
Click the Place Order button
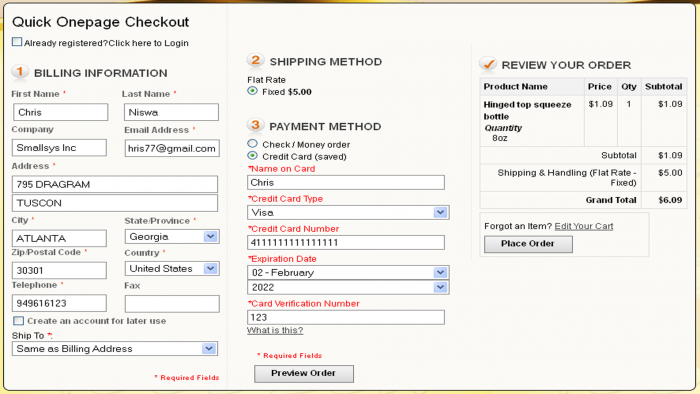[528, 244]
